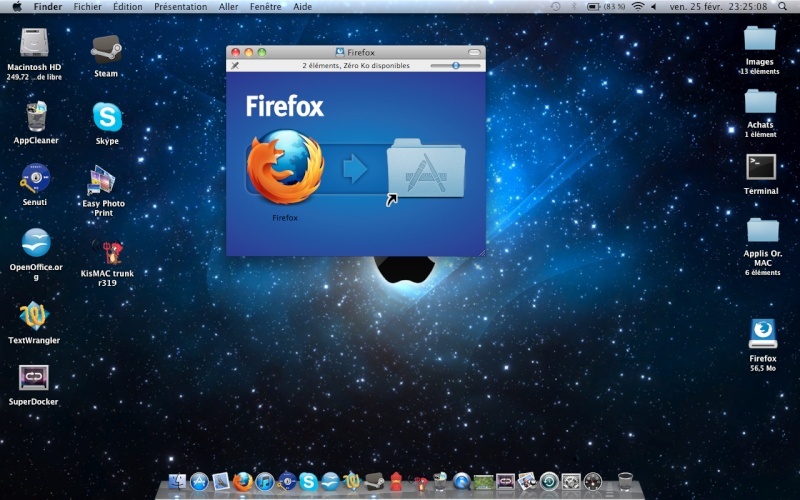Select the Firefox disk image on desktop
The image size is (800, 500).
click(763, 334)
